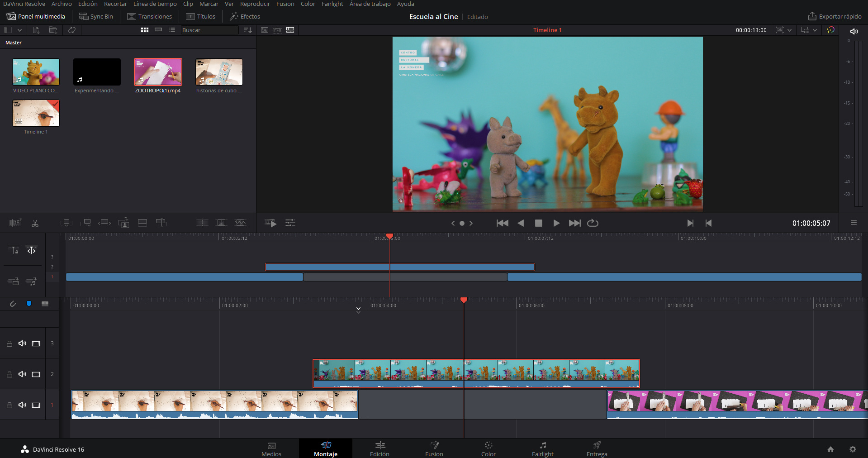868x458 pixels.
Task: Open the media pool sort order dropdown
Action: tap(247, 30)
